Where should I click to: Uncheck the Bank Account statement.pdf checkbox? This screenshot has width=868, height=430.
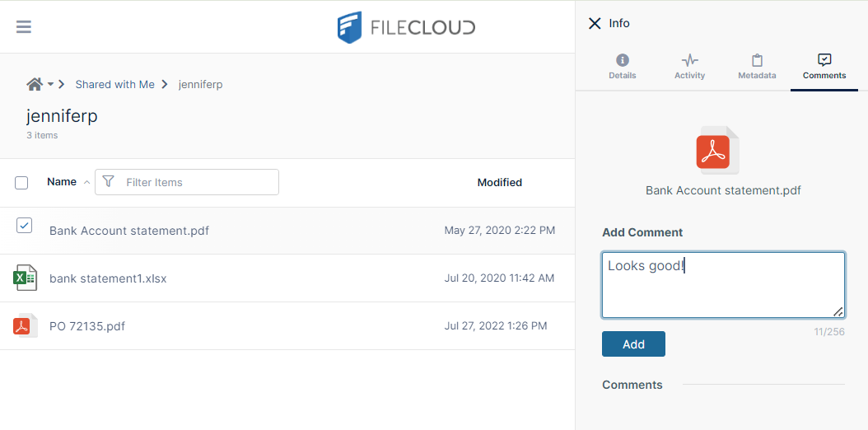coord(24,226)
